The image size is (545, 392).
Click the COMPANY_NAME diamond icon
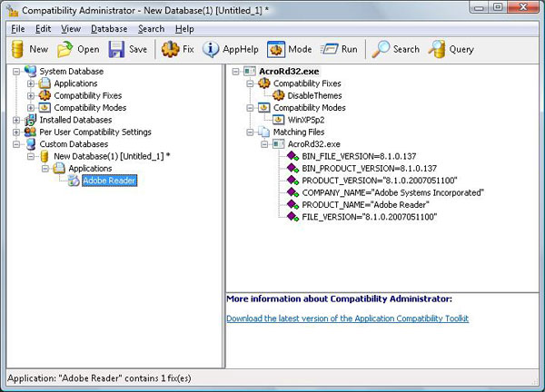pyautogui.click(x=292, y=192)
